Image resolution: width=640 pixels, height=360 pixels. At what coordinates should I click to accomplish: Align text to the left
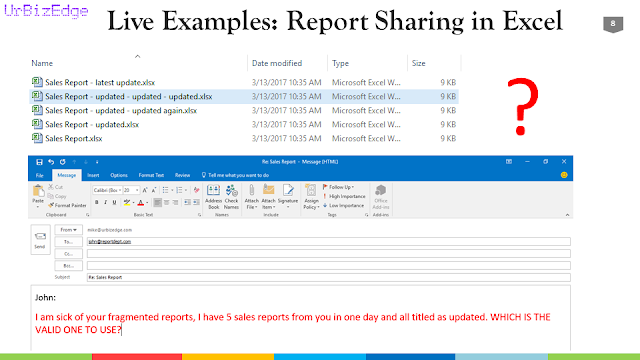[157, 202]
